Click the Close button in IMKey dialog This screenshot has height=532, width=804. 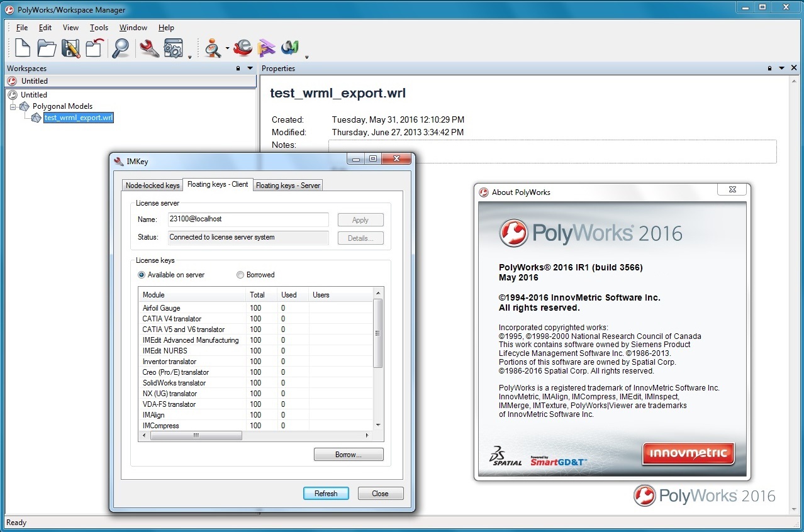pos(381,494)
